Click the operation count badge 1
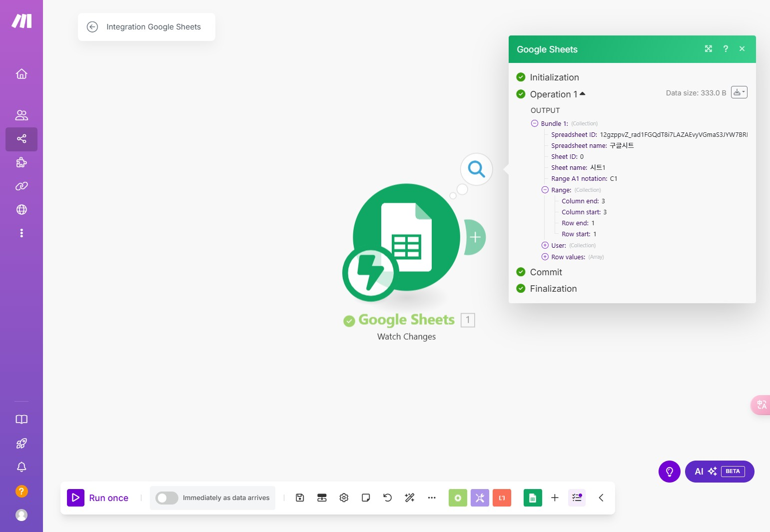This screenshot has width=770, height=532. click(x=468, y=320)
